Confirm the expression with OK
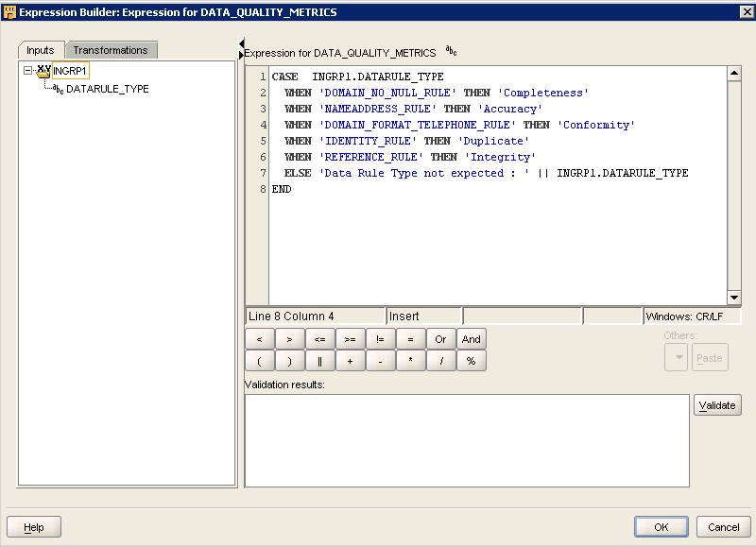Image resolution: width=756 pixels, height=547 pixels. [661, 527]
